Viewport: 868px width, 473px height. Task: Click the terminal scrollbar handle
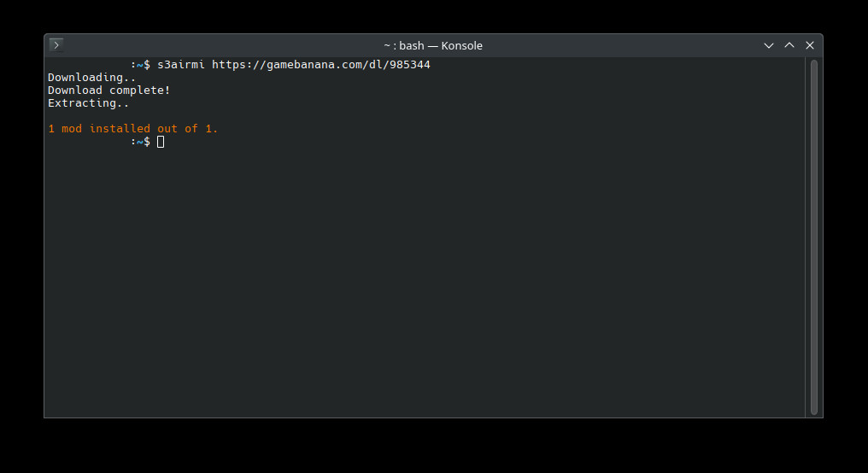coord(813,236)
